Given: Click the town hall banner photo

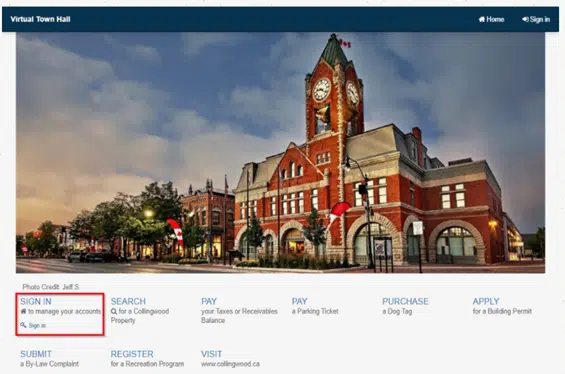Looking at the screenshot, I should [x=280, y=153].
